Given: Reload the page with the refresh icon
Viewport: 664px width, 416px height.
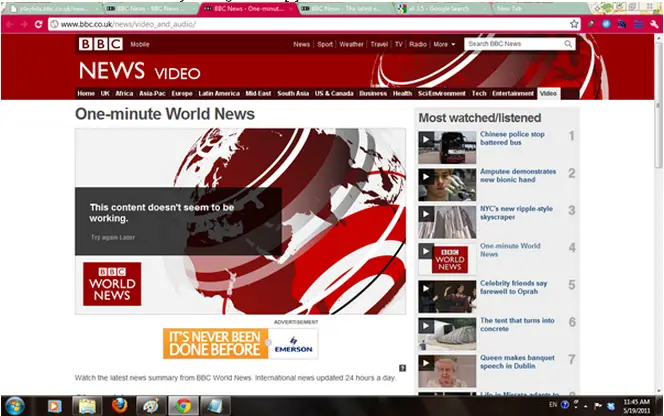Looking at the screenshot, I should [x=39, y=24].
